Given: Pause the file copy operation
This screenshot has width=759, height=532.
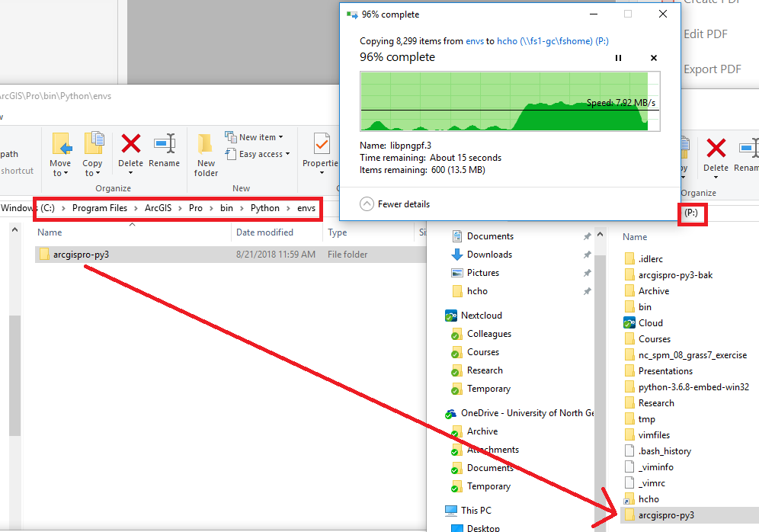Looking at the screenshot, I should tap(619, 58).
